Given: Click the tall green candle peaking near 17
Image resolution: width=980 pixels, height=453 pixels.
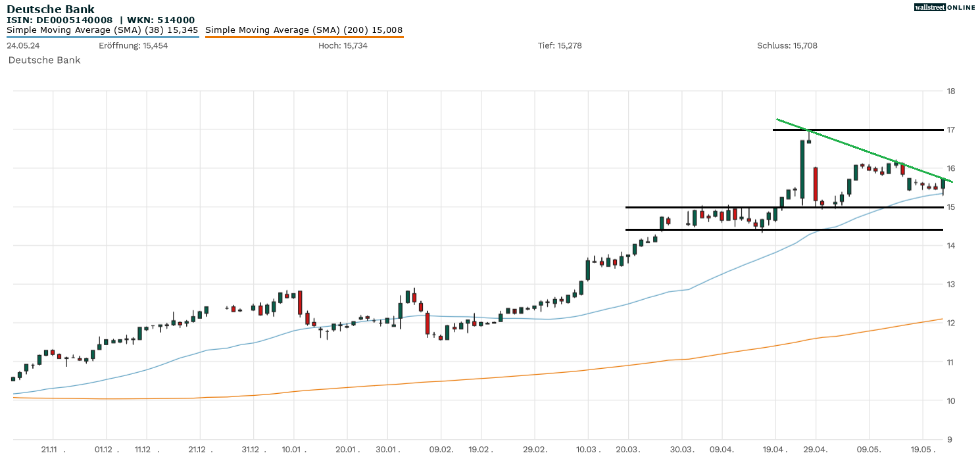Looking at the screenshot, I should (x=802, y=169).
